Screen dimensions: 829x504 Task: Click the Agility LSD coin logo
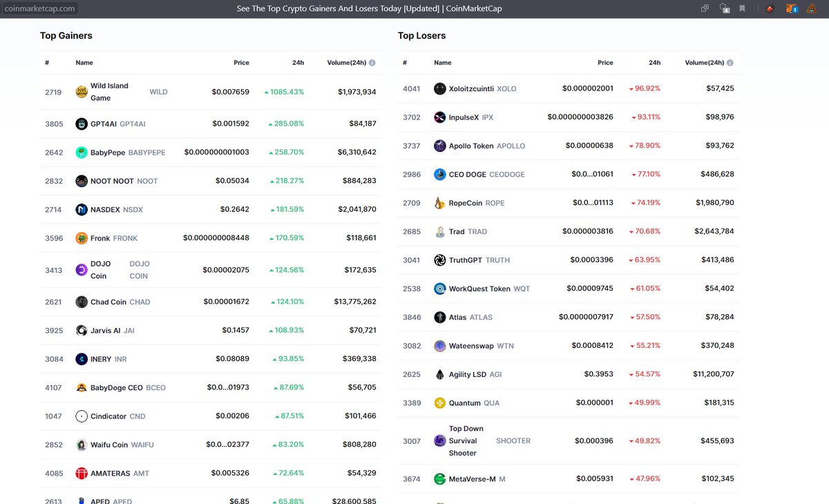440,374
